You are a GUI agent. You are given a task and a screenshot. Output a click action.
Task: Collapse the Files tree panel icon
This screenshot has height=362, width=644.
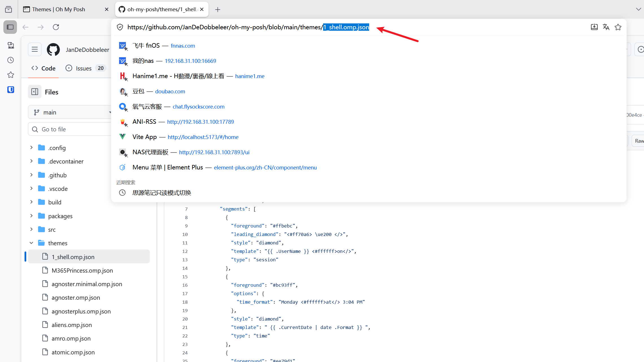[x=35, y=92]
